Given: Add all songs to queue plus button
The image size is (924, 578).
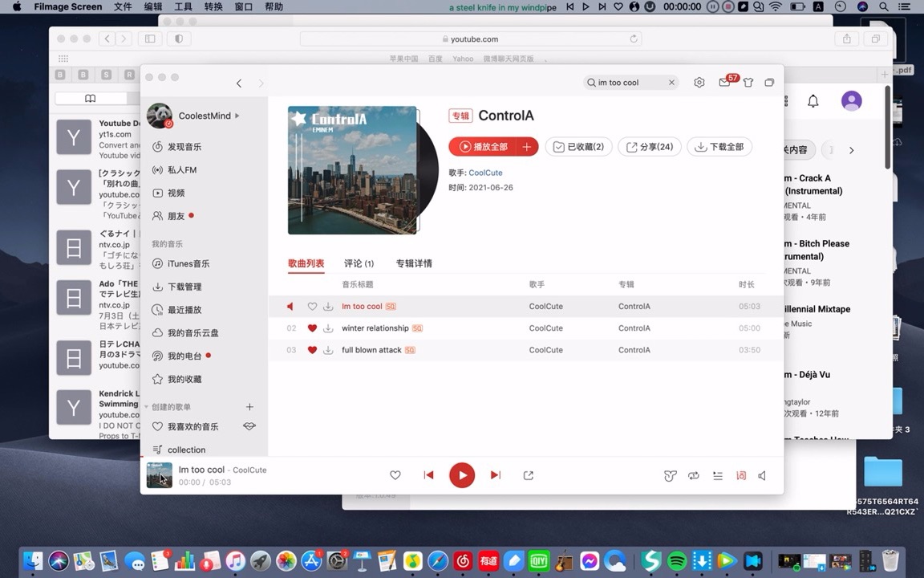Looking at the screenshot, I should (x=528, y=146).
